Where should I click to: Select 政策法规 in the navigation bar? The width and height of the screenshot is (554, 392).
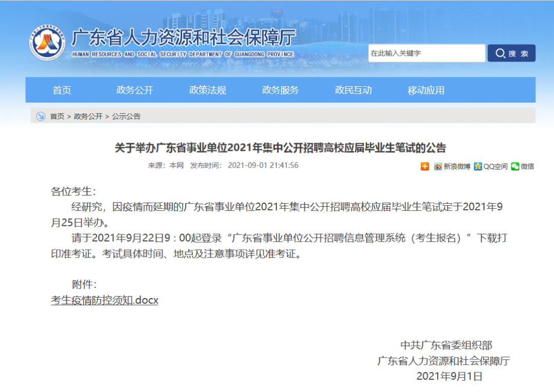click(x=208, y=90)
